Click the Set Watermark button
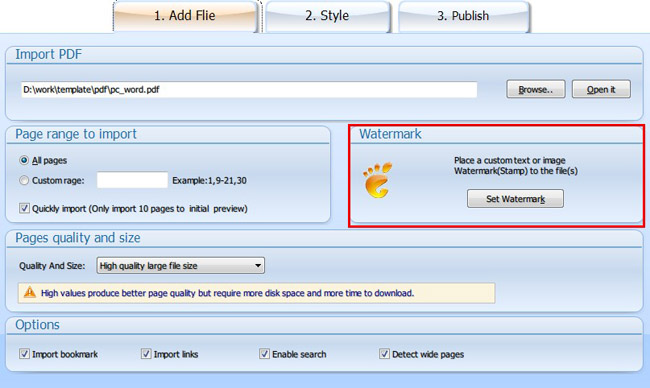This screenshot has width=650, height=388. pyautogui.click(x=515, y=199)
